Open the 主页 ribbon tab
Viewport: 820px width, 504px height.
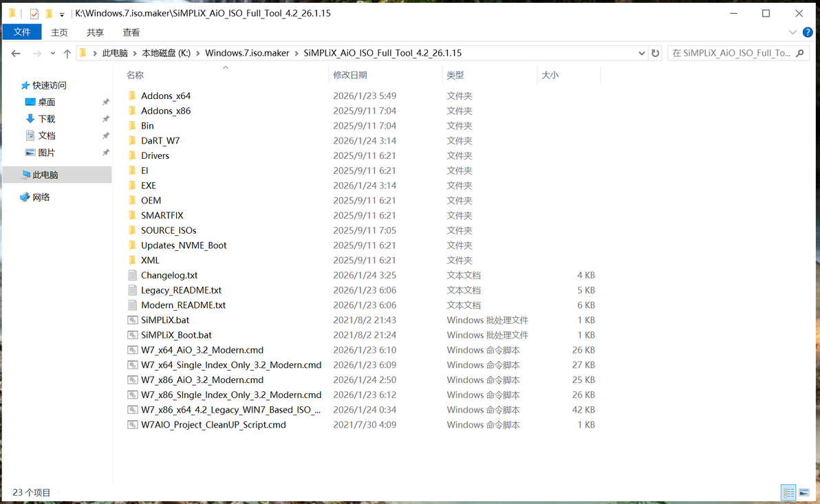point(59,32)
